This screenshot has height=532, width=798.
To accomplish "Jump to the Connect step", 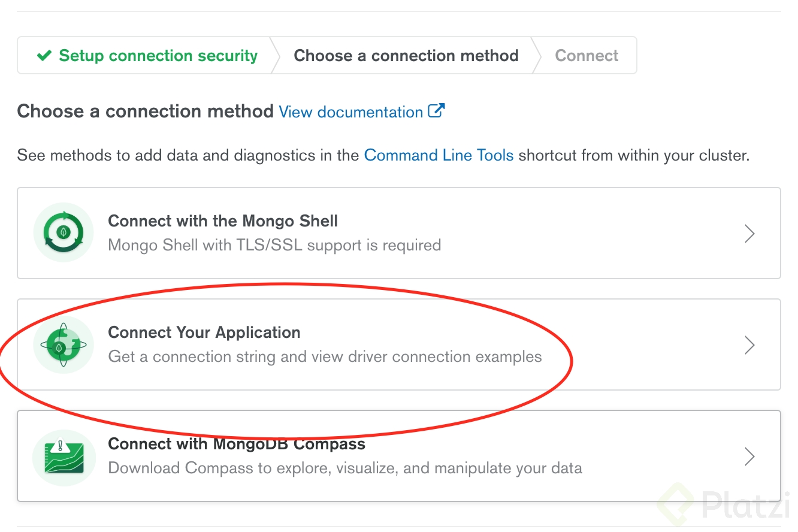I will (587, 56).
